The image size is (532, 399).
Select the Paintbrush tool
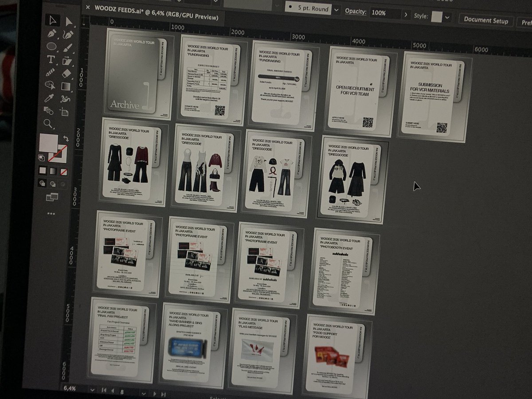coord(67,47)
